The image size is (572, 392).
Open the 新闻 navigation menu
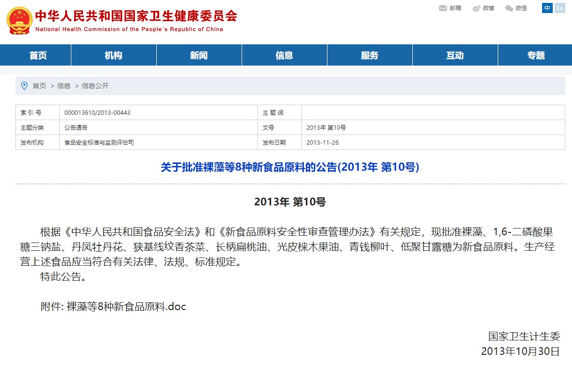(x=199, y=55)
